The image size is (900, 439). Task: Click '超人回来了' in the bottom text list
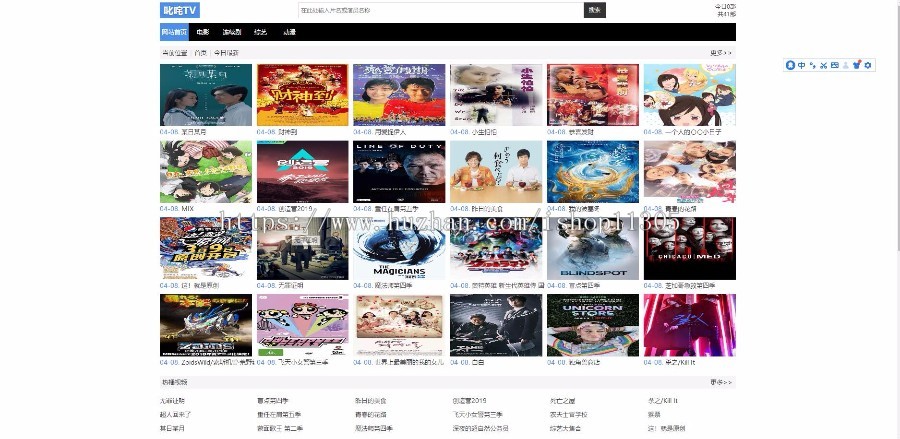176,414
